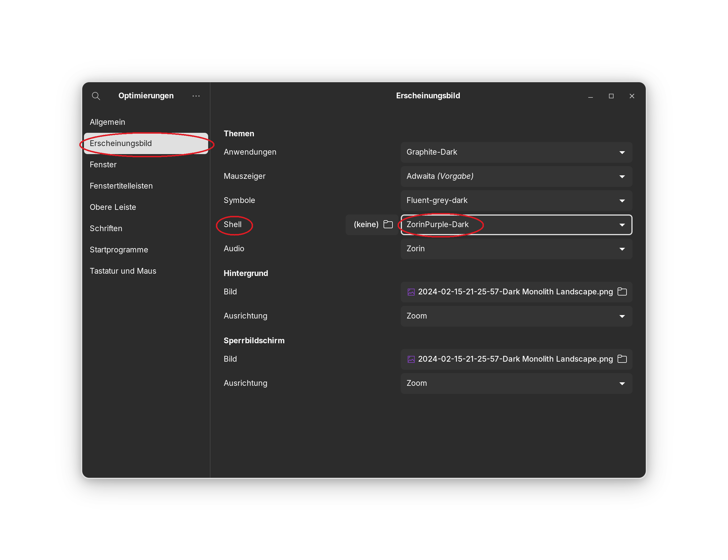Open Hintergrund Ausrichtung Zoom dropdown
Viewport: 728px width, 560px height.
click(516, 316)
